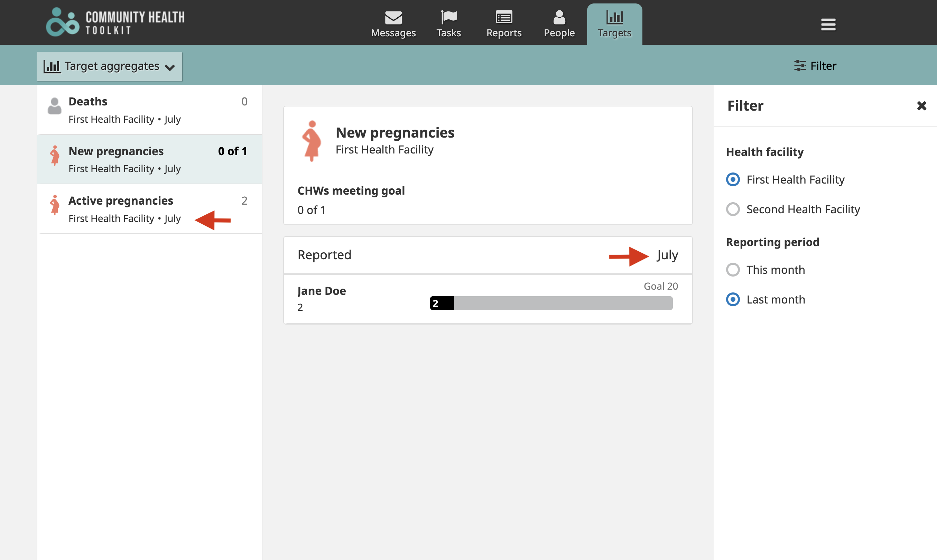937x560 pixels.
Task: Click Jane Doe's progress bar
Action: [551, 303]
